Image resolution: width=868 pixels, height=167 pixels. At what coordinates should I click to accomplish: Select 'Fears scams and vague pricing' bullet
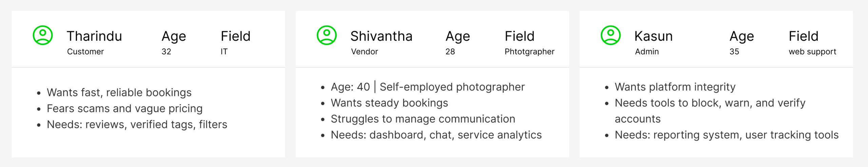point(124,109)
